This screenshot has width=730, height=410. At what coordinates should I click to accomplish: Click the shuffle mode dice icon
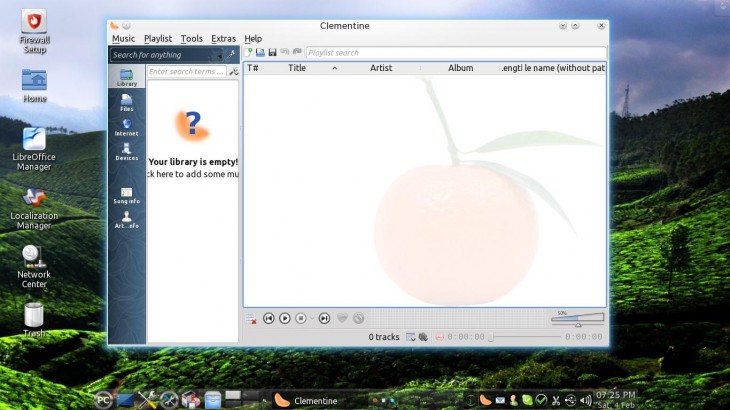point(423,337)
